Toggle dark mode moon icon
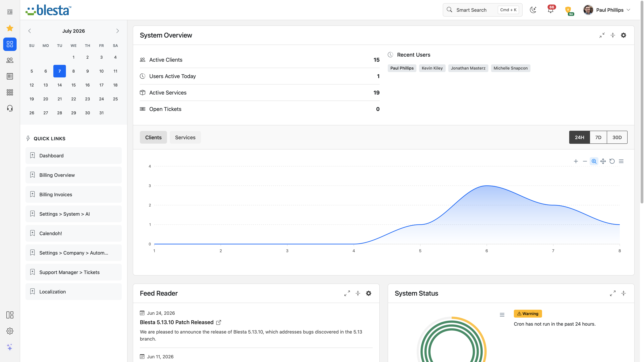The image size is (644, 362). tap(533, 10)
